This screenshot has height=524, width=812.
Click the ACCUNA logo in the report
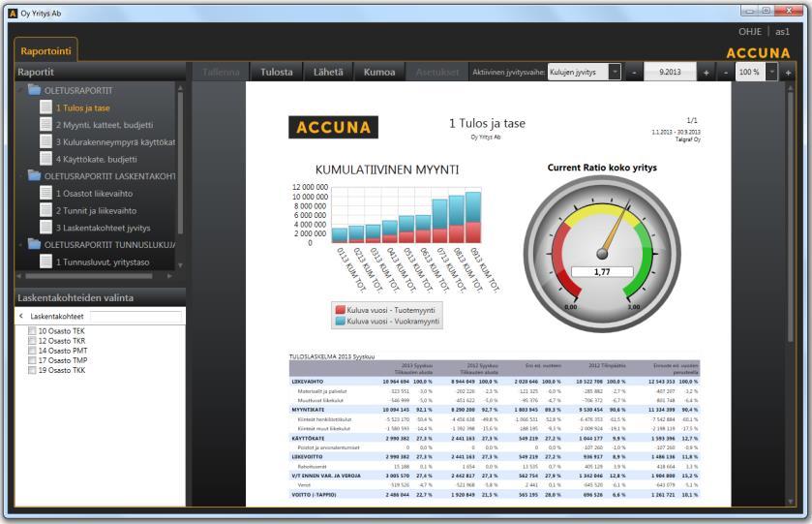click(x=333, y=127)
